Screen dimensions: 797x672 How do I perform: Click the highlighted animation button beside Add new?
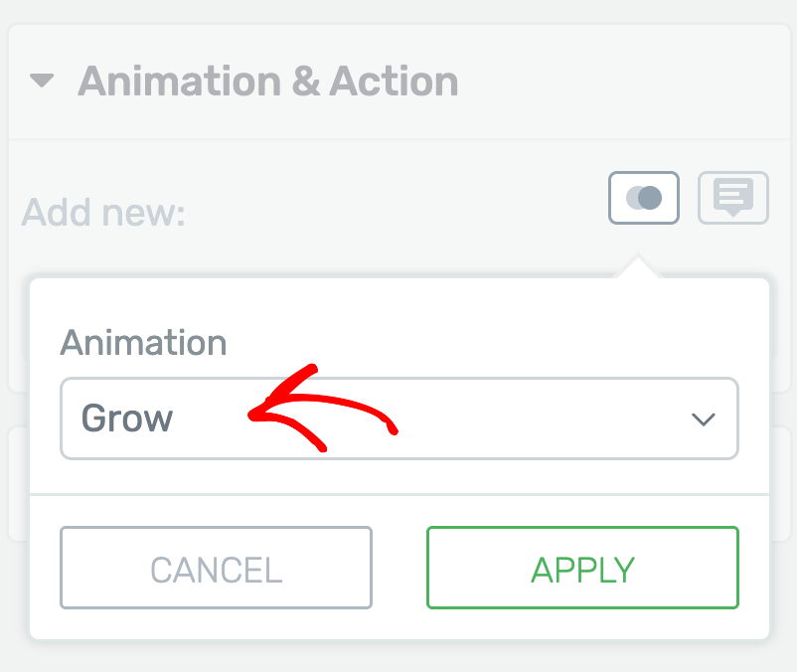644,198
